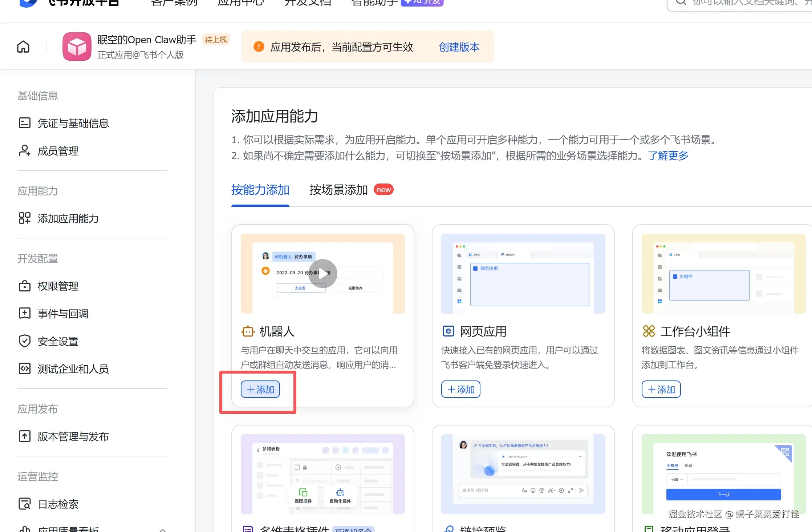Open 成员管理 member management
The height and width of the screenshot is (532, 812).
(x=58, y=151)
